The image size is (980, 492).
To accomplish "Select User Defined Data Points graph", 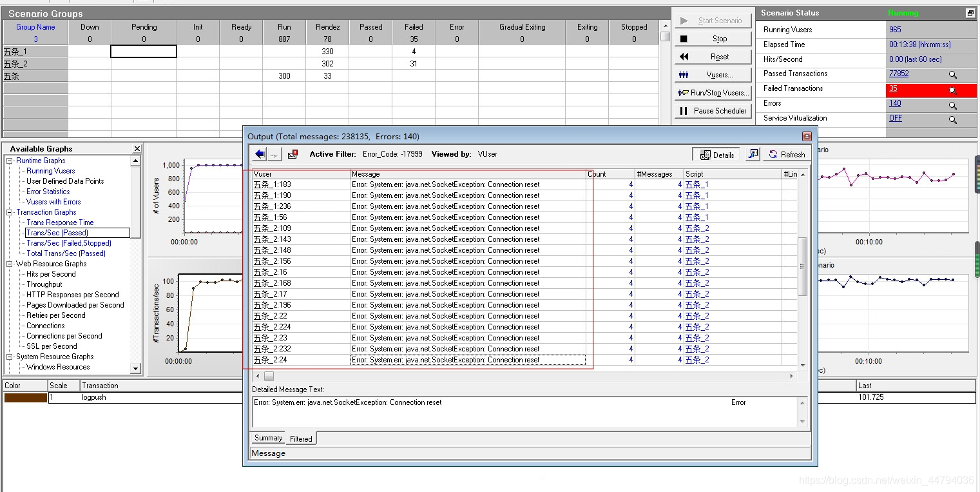I will point(65,181).
